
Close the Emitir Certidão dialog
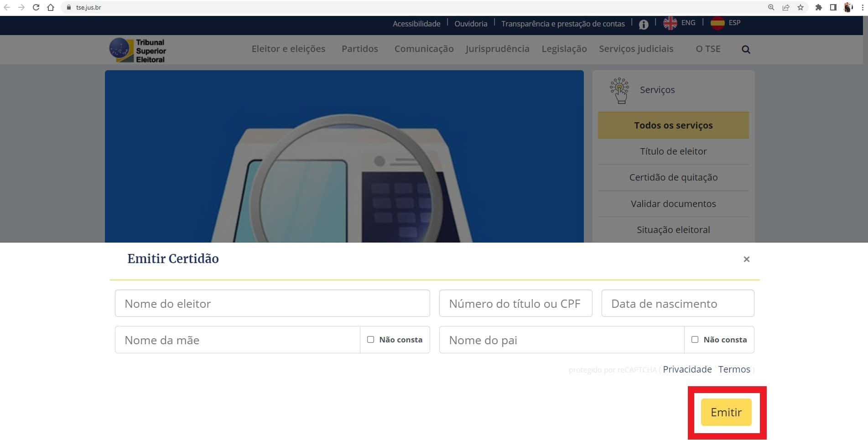[746, 259]
